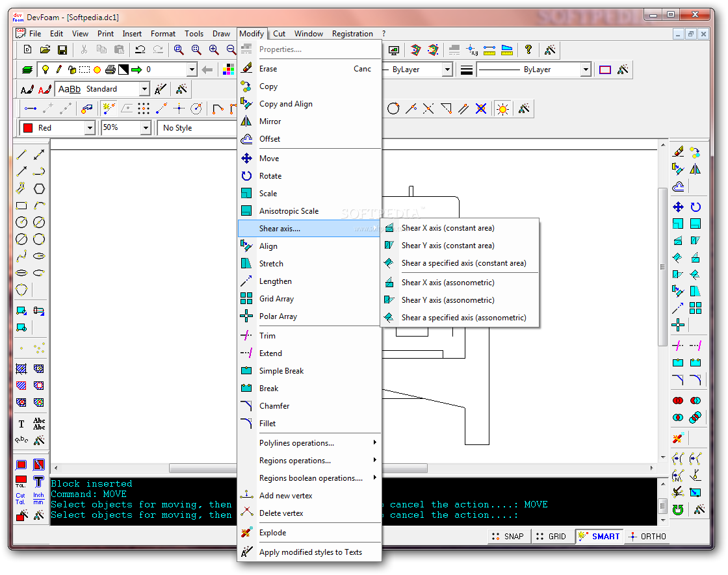The width and height of the screenshot is (728, 575).
Task: Click the text style editor icon
Action: [160, 89]
